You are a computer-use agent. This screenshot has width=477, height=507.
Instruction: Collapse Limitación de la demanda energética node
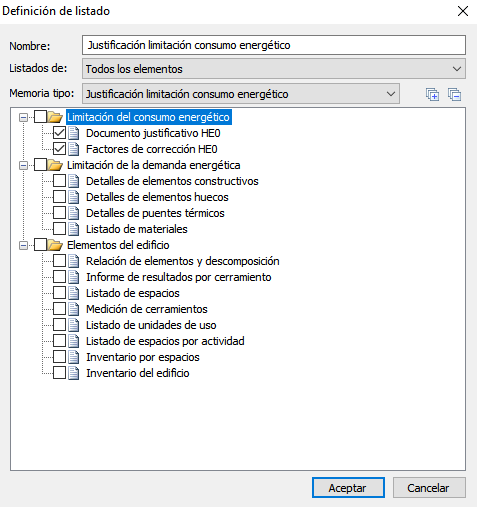[23, 165]
